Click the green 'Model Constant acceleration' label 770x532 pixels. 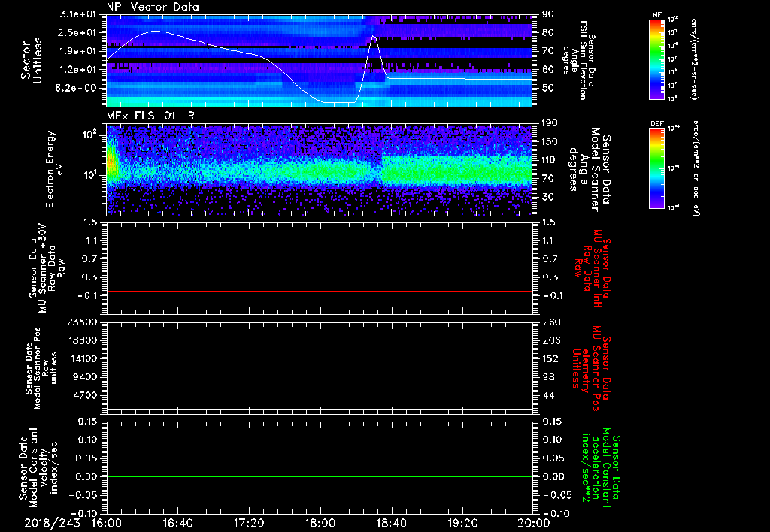[600, 467]
